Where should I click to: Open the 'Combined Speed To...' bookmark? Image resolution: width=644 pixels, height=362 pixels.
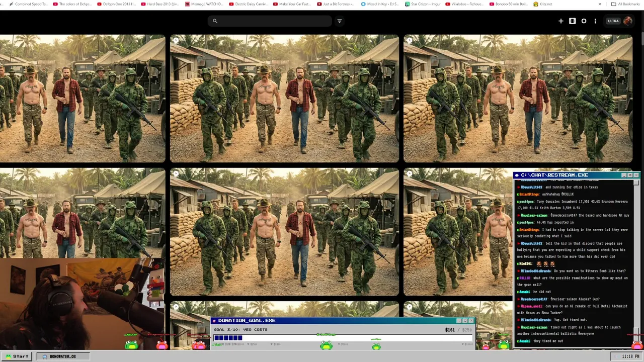click(28, 4)
